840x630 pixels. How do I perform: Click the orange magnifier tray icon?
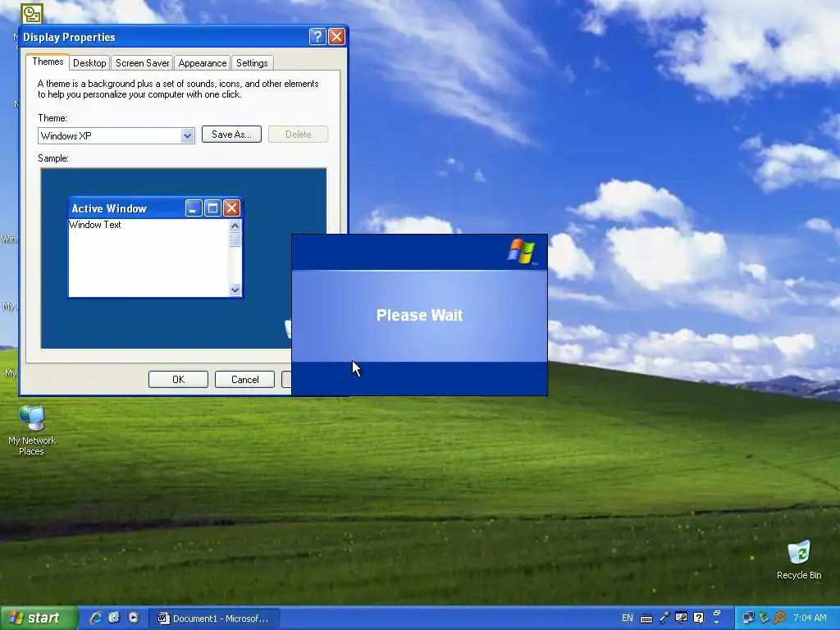pos(779,619)
